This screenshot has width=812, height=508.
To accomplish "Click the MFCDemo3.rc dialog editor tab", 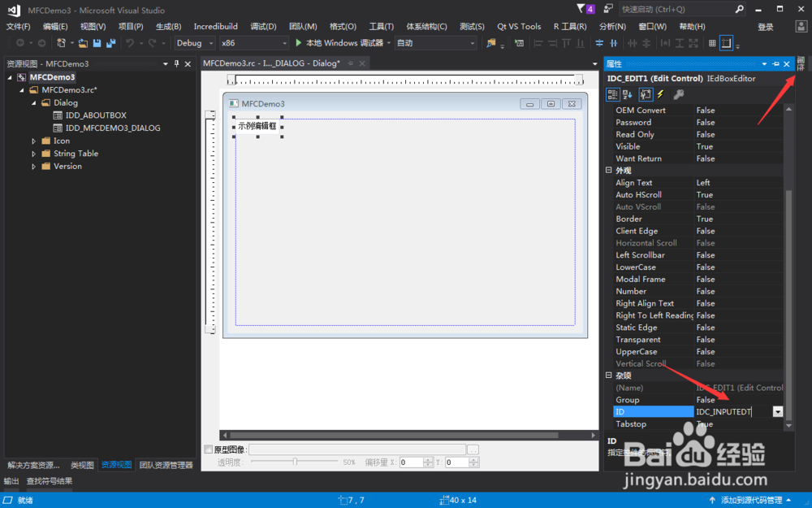I will (271, 63).
